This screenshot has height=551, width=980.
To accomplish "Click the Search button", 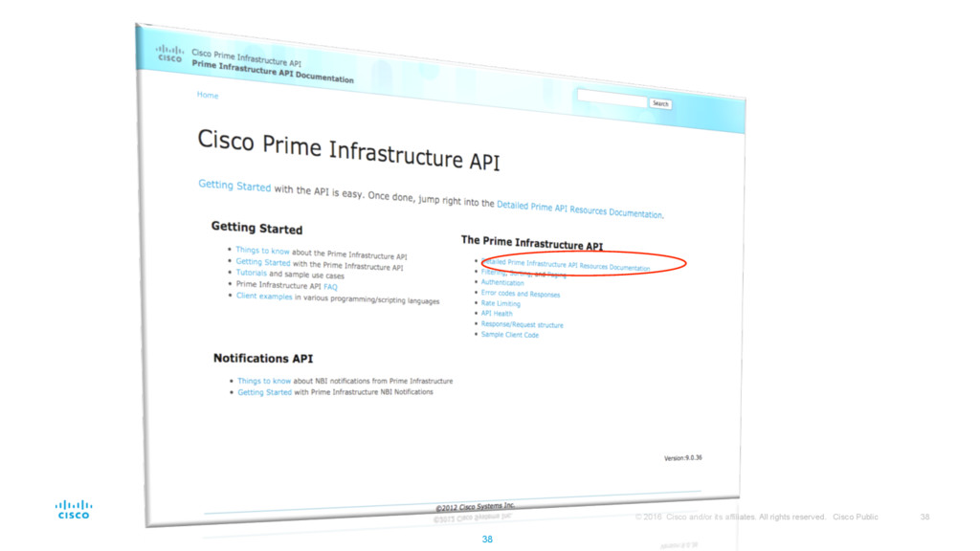I will [660, 103].
